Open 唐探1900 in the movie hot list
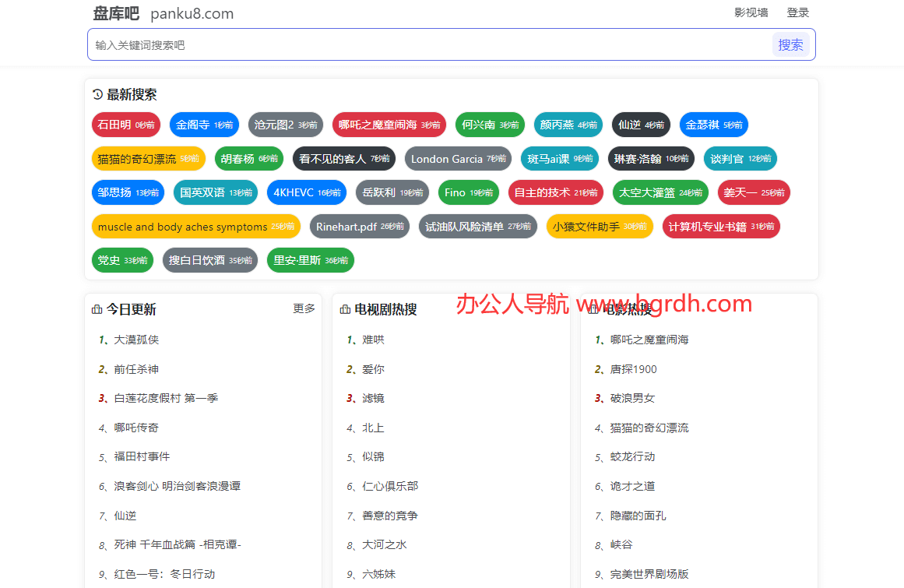 tap(633, 369)
